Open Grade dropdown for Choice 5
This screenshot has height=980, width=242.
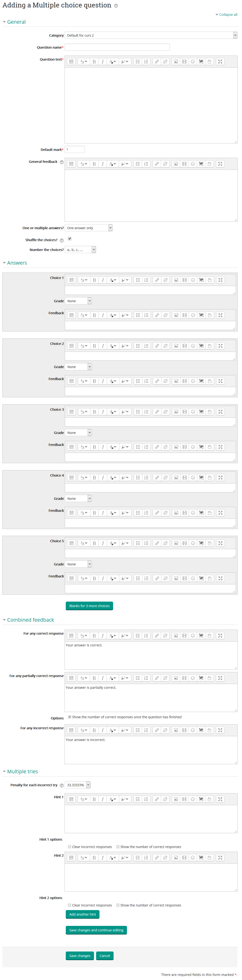coord(79,564)
